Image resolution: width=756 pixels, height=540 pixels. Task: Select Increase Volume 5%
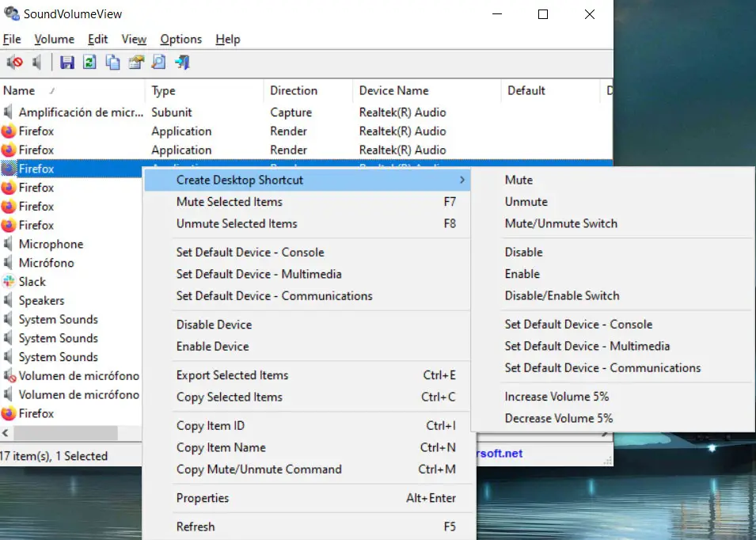pos(613,397)
